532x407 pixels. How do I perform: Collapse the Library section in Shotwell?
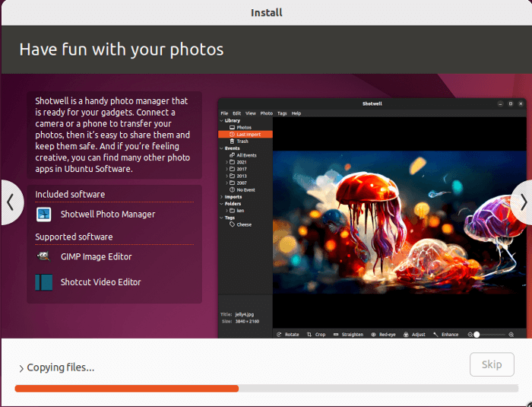222,121
